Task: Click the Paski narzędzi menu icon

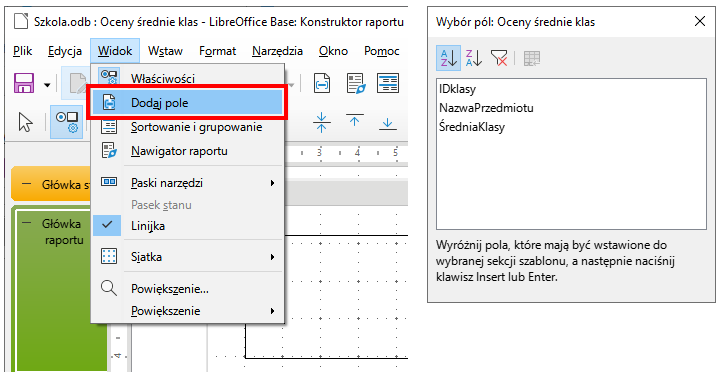Action: (109, 182)
